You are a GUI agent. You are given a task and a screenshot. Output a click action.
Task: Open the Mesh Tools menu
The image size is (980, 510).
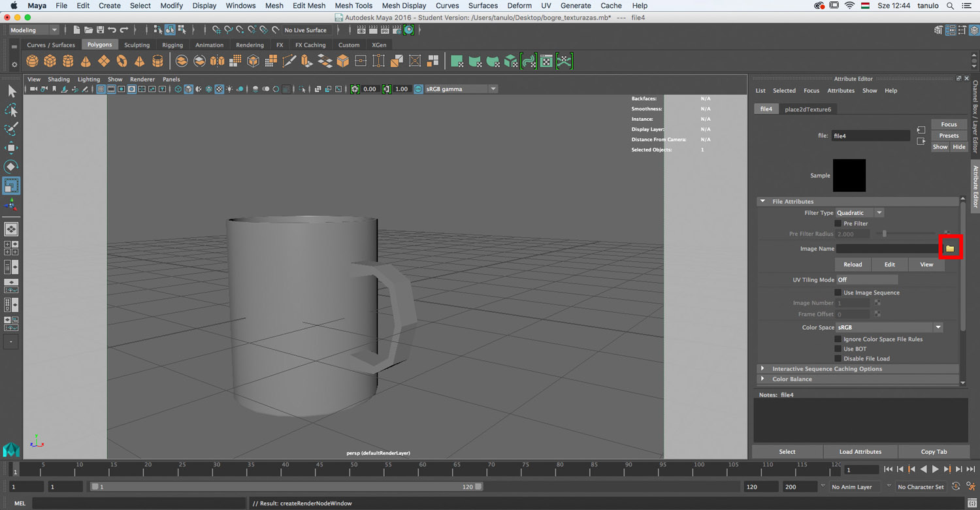[x=353, y=6]
